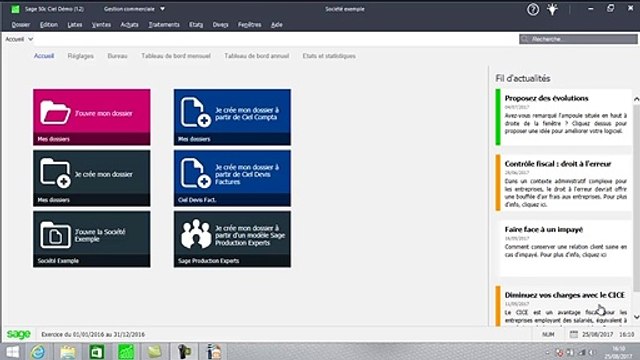Image resolution: width=640 pixels, height=360 pixels.
Task: Select the Accueil tab
Action: (44, 56)
